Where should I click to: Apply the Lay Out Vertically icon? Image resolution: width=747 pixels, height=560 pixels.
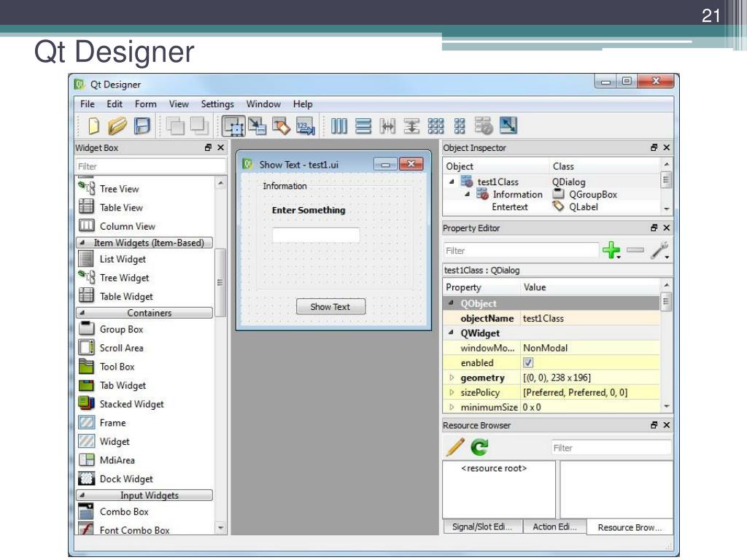pos(363,126)
